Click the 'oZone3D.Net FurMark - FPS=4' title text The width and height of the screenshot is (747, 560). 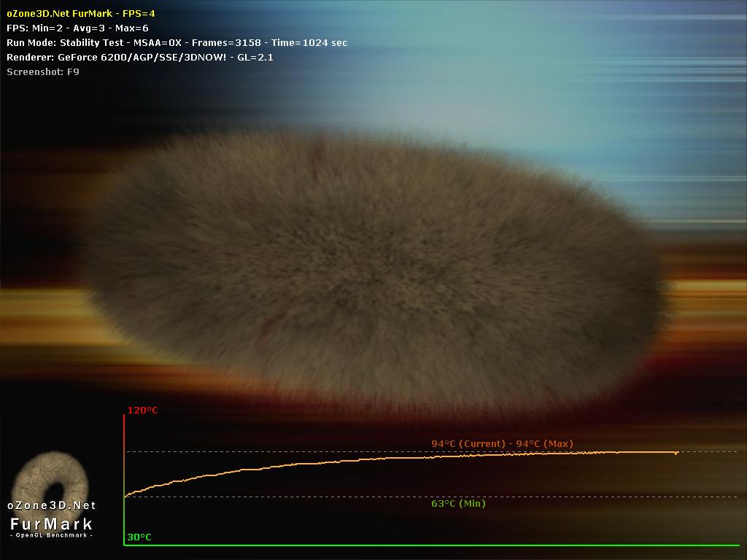[x=81, y=13]
